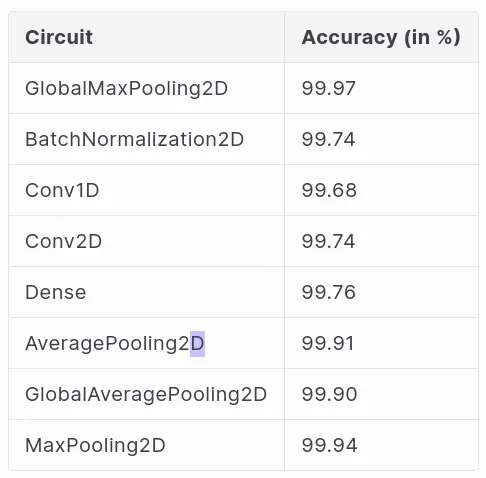The width and height of the screenshot is (486, 478).
Task: Select the GlobalAveragePooling2D cell
Action: tap(147, 394)
